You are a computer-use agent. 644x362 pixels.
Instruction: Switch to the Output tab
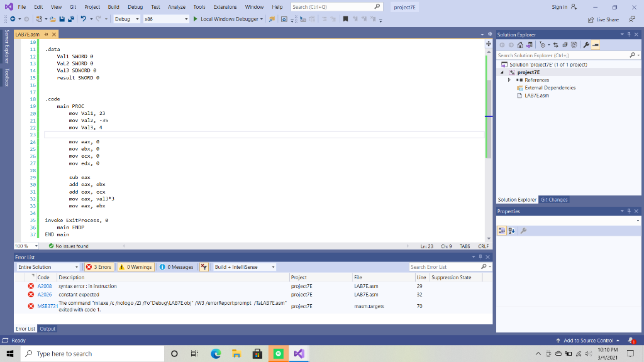pos(48,329)
